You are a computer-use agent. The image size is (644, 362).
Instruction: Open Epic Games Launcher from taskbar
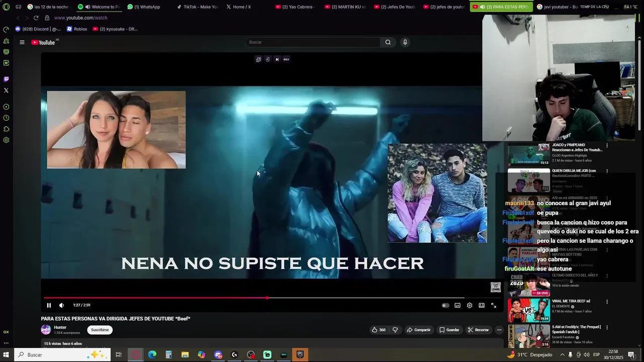pyautogui.click(x=300, y=355)
